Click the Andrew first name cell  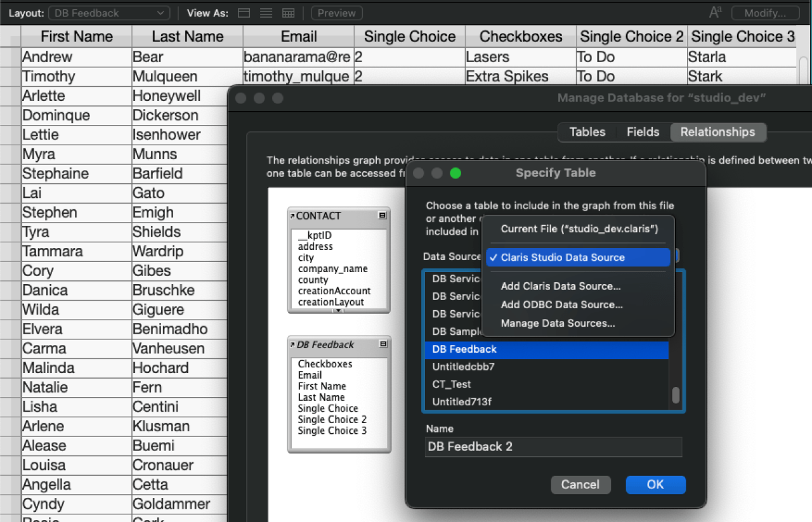pos(77,57)
